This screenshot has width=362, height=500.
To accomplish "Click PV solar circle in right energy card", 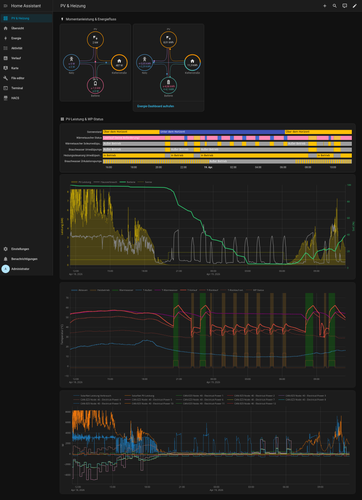I will (169, 40).
